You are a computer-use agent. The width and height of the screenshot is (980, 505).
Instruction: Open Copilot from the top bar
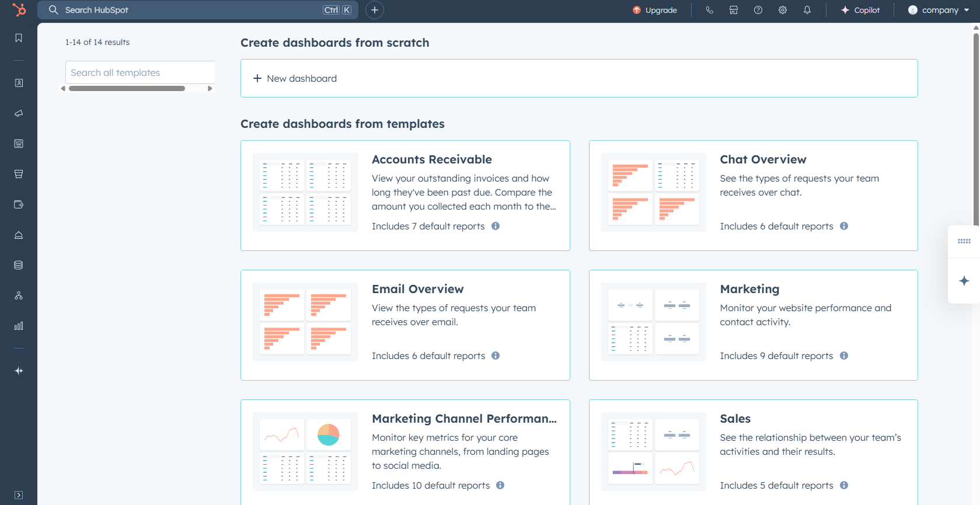[860, 10]
